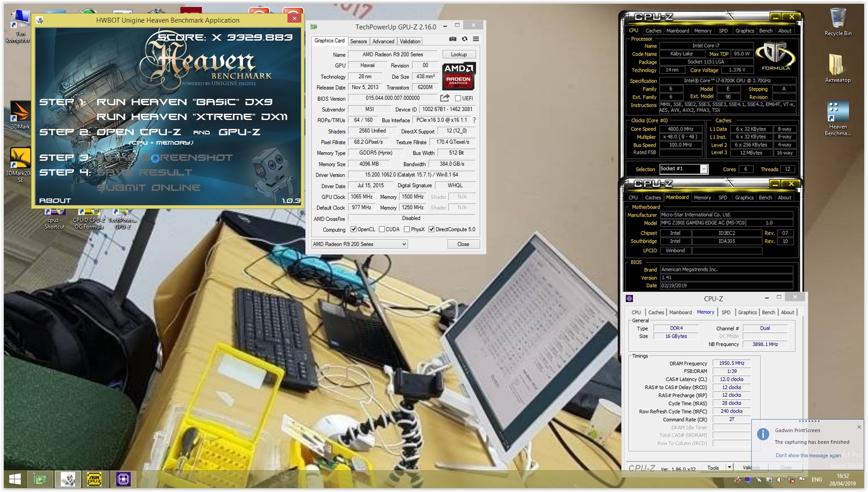Open About tab in top CPU-Z window

[784, 31]
